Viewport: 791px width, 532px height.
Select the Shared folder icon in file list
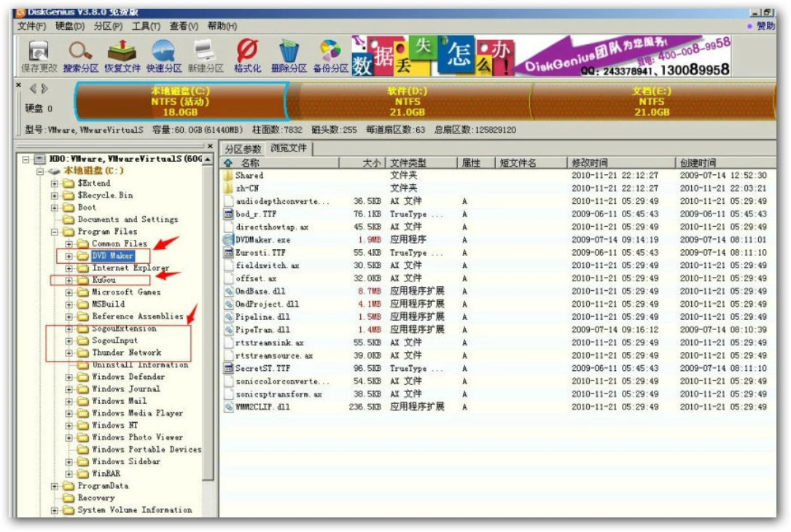(228, 176)
